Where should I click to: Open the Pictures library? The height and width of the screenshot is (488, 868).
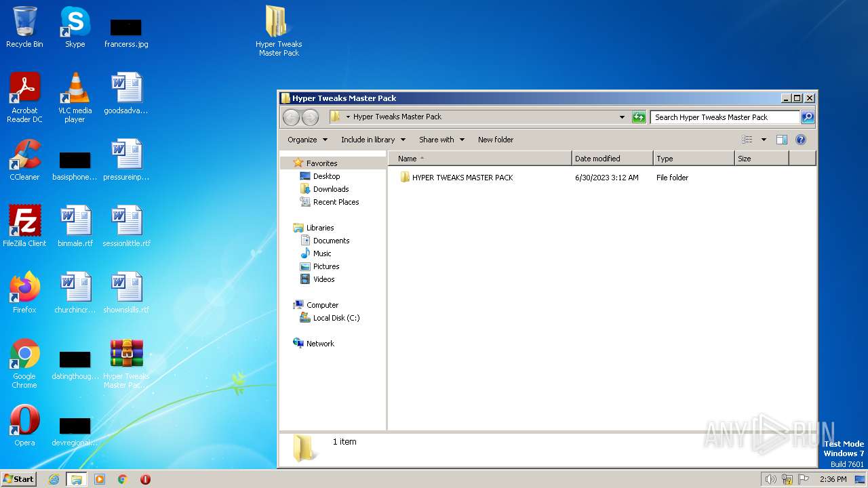326,266
